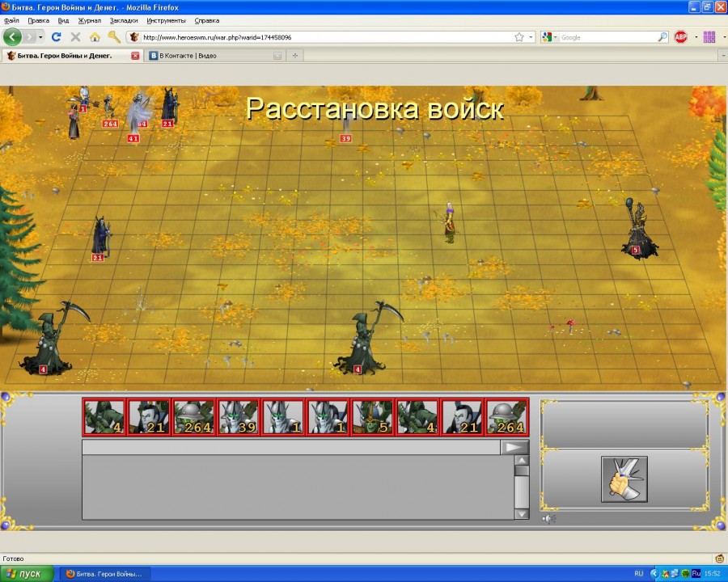728x582 pixels.
Task: Focus the chat message input field
Action: pyautogui.click(x=291, y=447)
